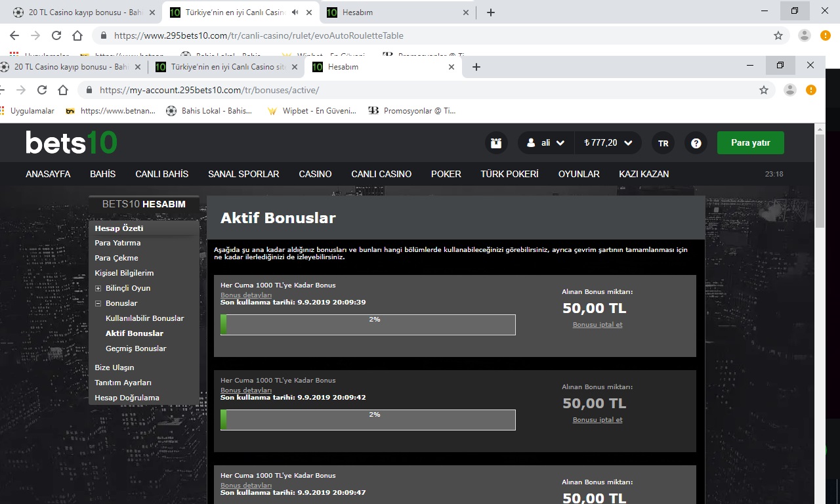
Task: Bookmark my-account page with star icon
Action: (x=764, y=90)
